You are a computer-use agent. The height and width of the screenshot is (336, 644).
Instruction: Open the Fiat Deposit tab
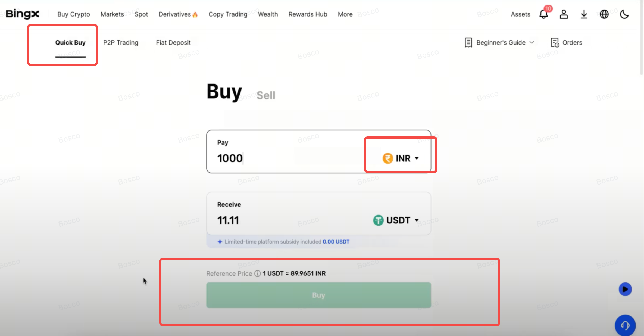173,43
